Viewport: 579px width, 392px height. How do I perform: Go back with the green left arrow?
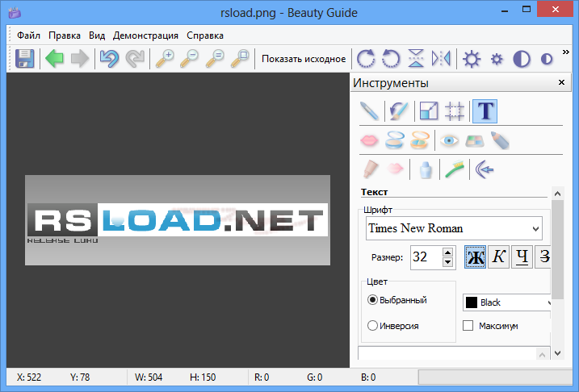(54, 59)
